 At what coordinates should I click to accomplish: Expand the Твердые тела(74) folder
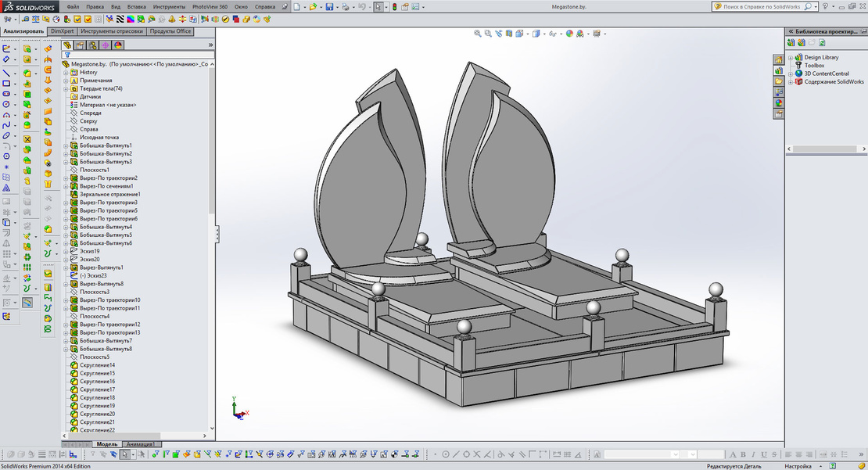[66, 88]
